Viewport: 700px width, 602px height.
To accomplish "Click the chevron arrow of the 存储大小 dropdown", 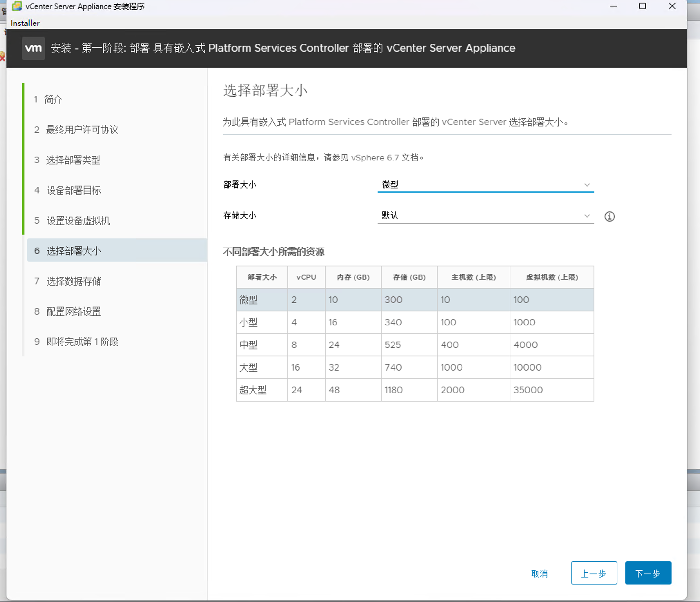I will (x=587, y=216).
